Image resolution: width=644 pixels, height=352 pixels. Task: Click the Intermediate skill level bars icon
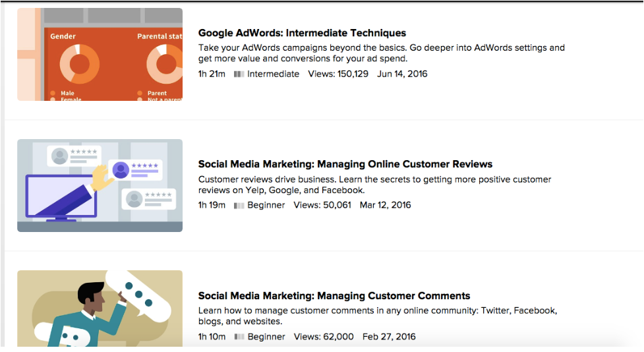[239, 74]
